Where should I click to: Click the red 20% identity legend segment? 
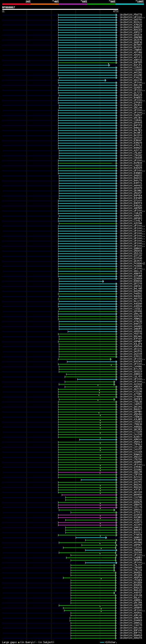[x=16, y=4]
